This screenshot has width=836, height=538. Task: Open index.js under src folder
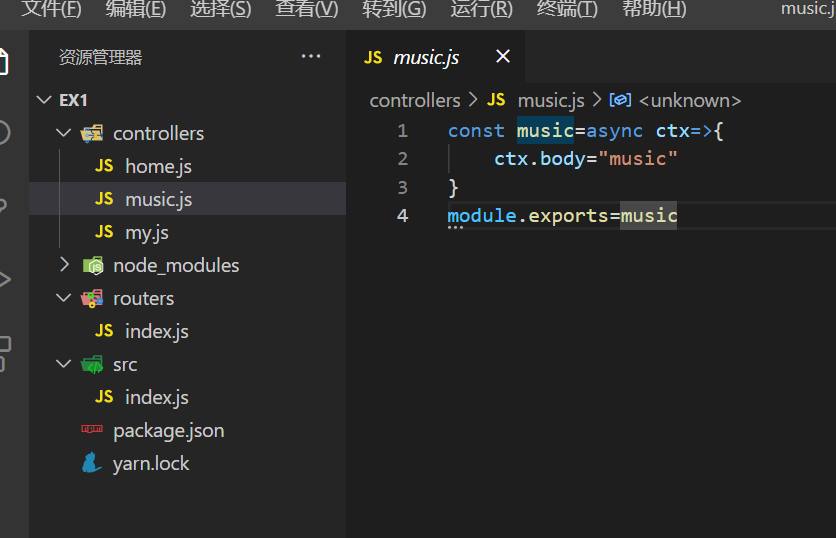click(x=188, y=397)
